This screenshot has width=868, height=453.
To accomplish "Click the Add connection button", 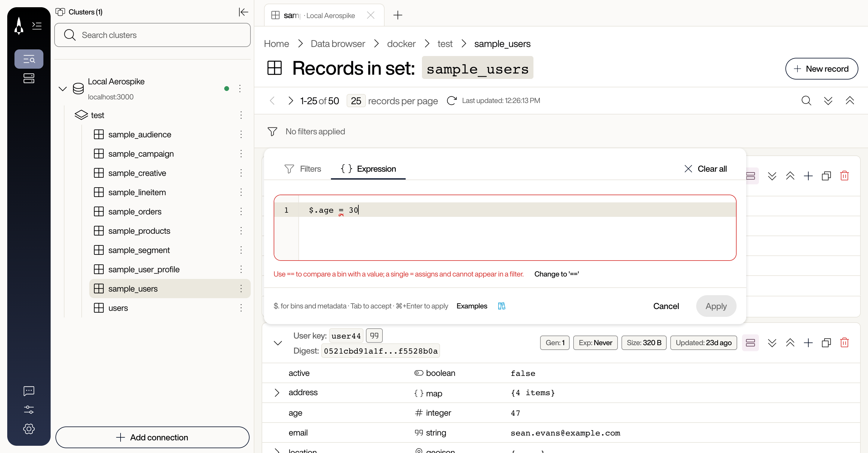I will point(152,437).
